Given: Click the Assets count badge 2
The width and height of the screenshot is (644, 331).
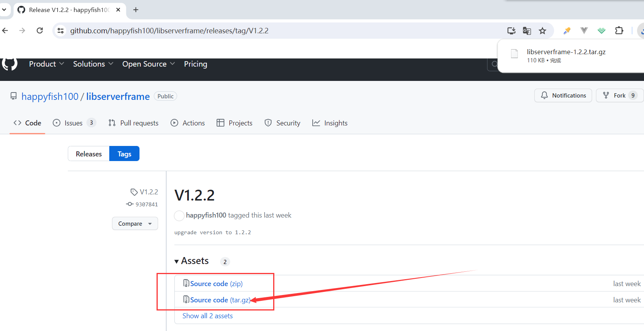Looking at the screenshot, I should [x=225, y=262].
